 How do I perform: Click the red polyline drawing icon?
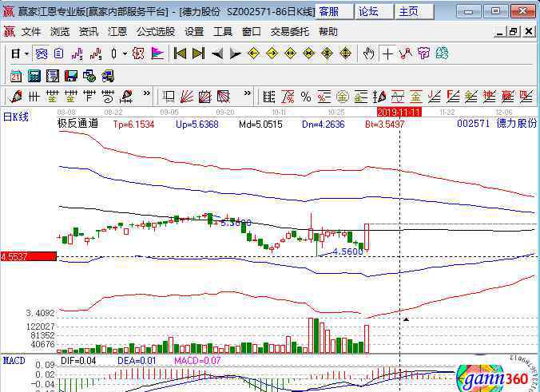[406, 53]
